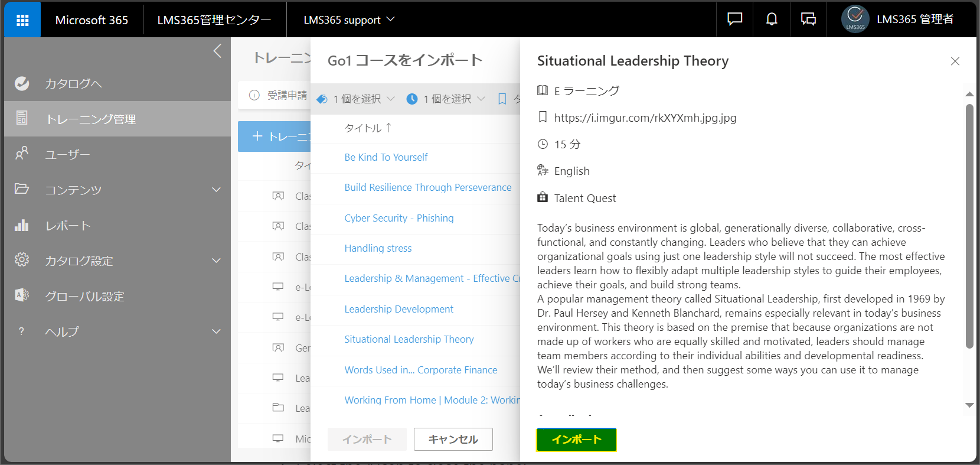Click the clock icon next to 15 分

coord(543,144)
